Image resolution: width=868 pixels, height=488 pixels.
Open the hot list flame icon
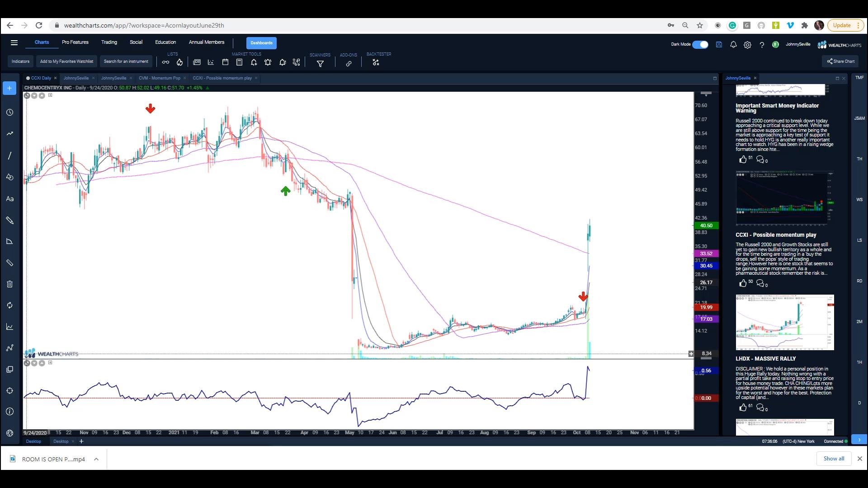pos(179,62)
